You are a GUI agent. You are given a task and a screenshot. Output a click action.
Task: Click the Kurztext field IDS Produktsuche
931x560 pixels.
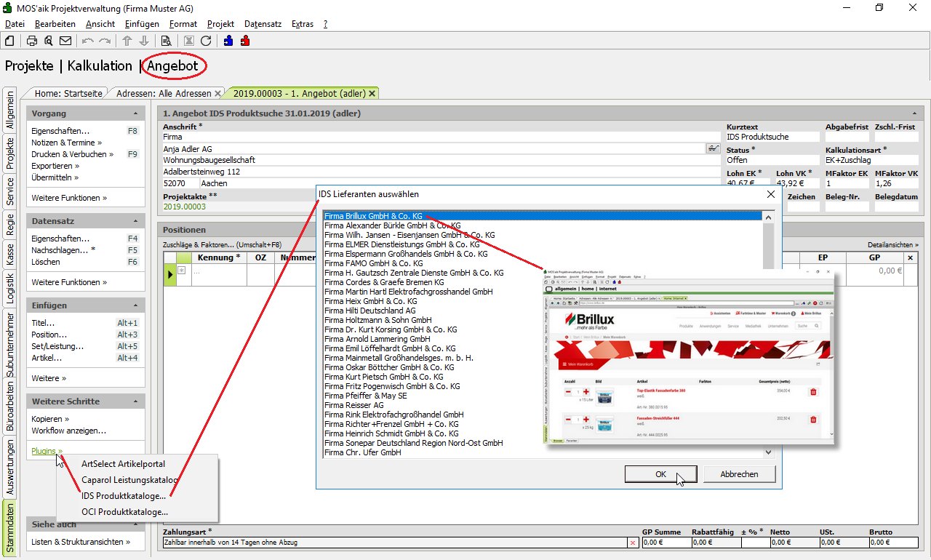click(x=772, y=137)
